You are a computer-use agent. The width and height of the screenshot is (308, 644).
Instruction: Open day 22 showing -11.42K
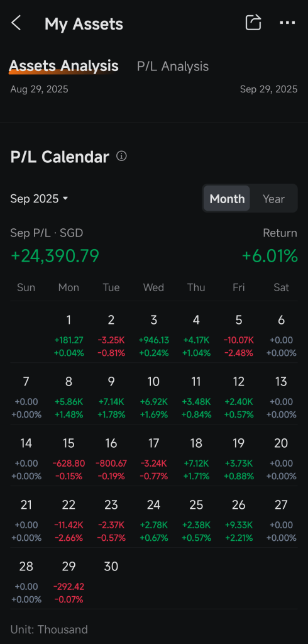point(69,520)
